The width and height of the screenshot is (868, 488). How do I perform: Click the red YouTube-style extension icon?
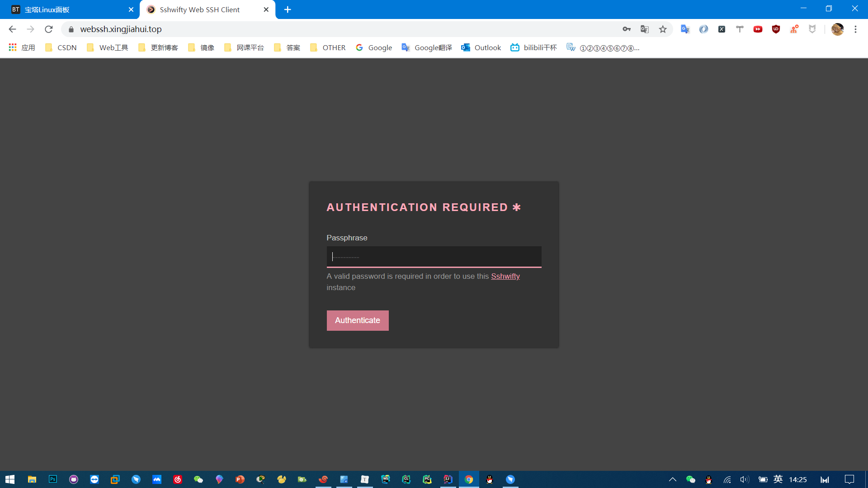tap(758, 29)
